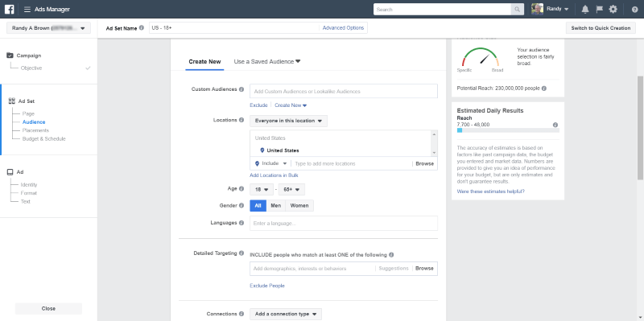The image size is (644, 321).
Task: Click the page vertical scrollbar
Action: pos(640,127)
